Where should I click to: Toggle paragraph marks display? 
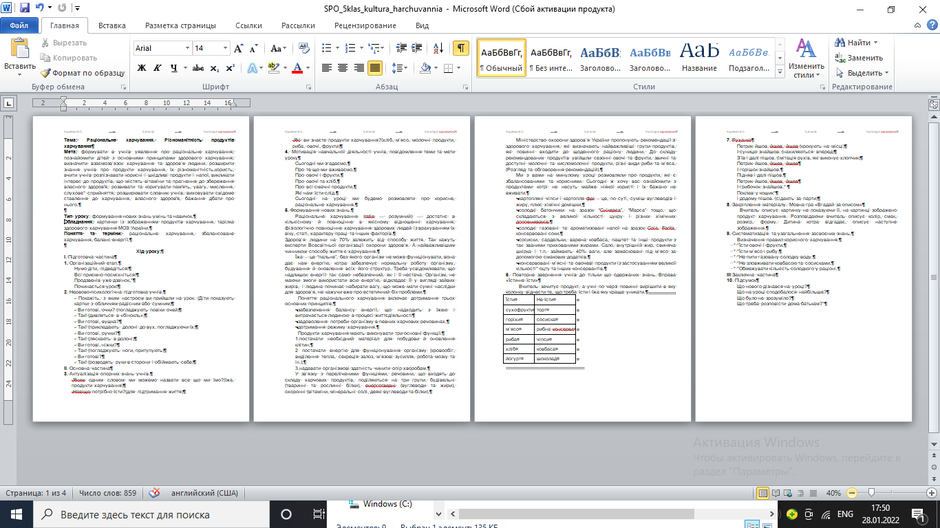(x=460, y=48)
